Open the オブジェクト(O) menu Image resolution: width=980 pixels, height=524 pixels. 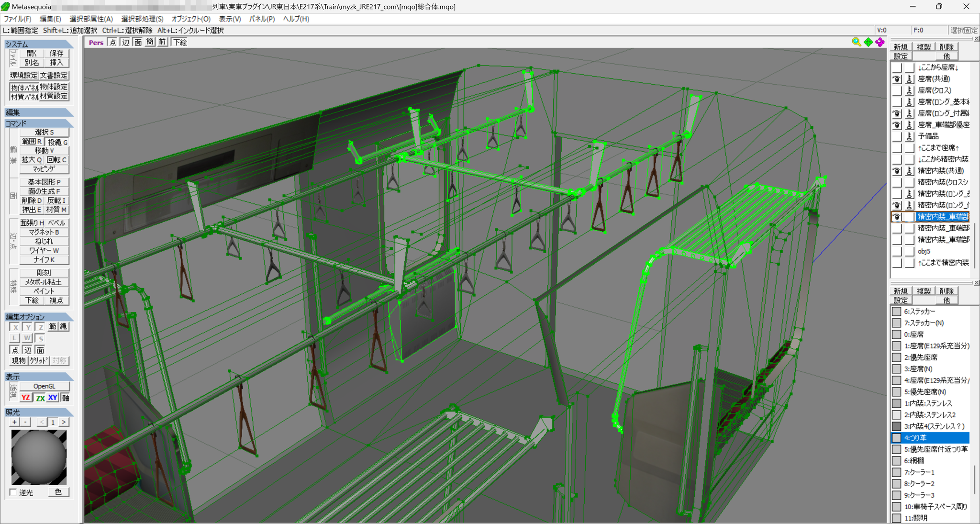click(x=191, y=19)
